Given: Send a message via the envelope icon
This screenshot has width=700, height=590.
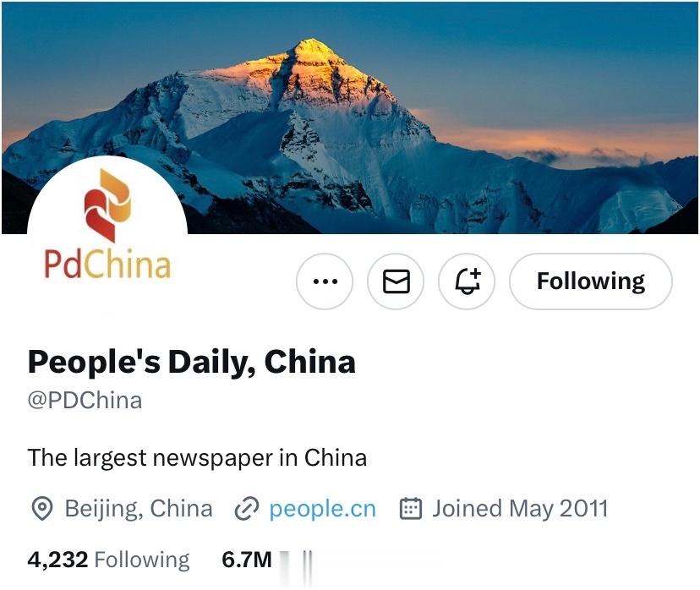Looking at the screenshot, I should pos(396,281).
